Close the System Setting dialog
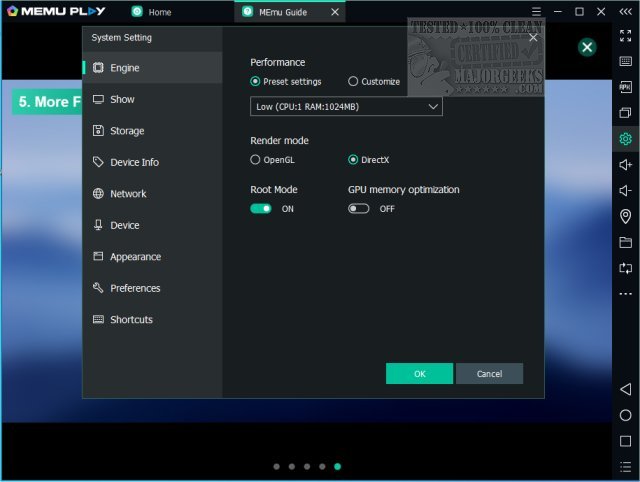 point(533,38)
